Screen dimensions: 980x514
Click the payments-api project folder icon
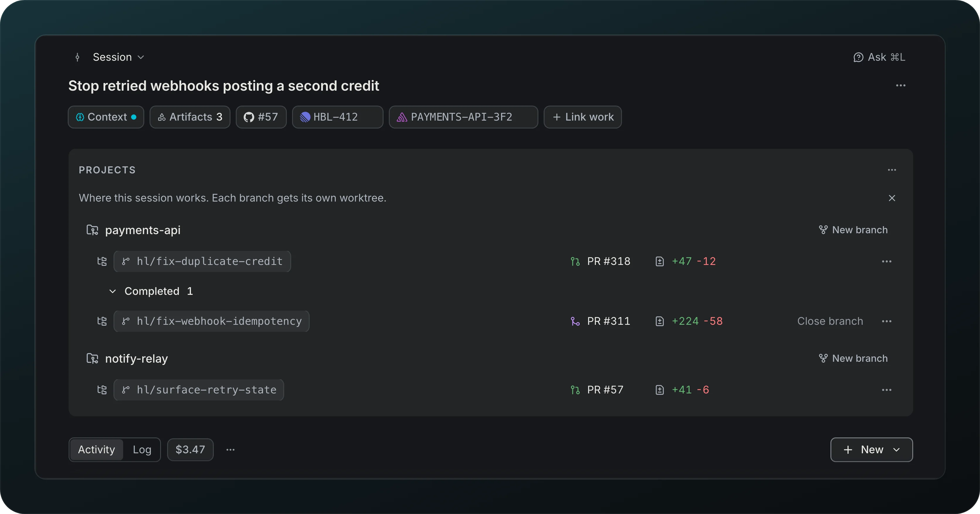92,230
